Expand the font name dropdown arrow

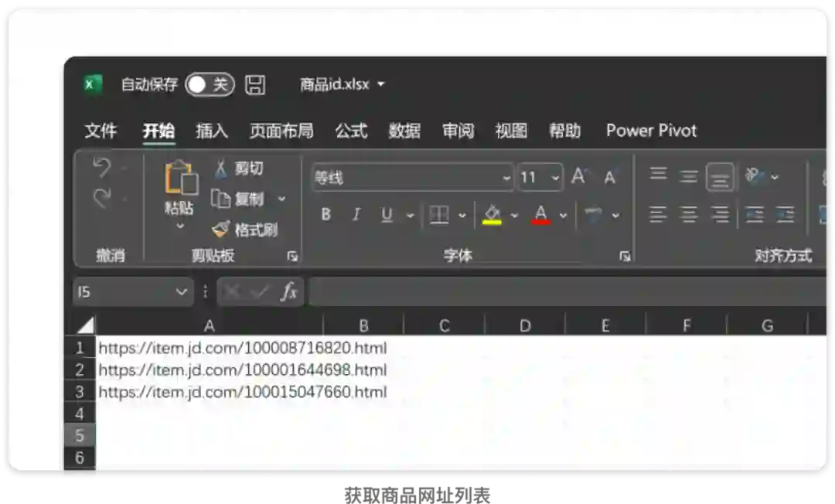pos(506,178)
